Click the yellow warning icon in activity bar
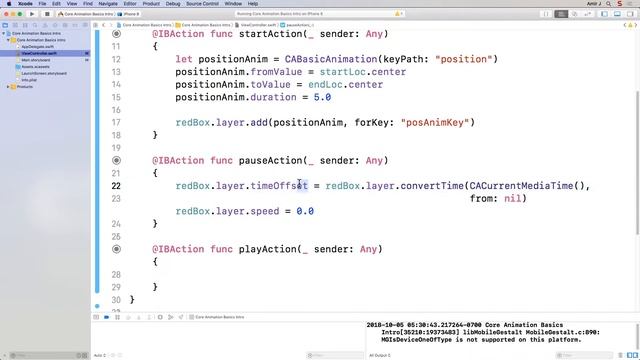The width and height of the screenshot is (640, 360). (x=398, y=14)
